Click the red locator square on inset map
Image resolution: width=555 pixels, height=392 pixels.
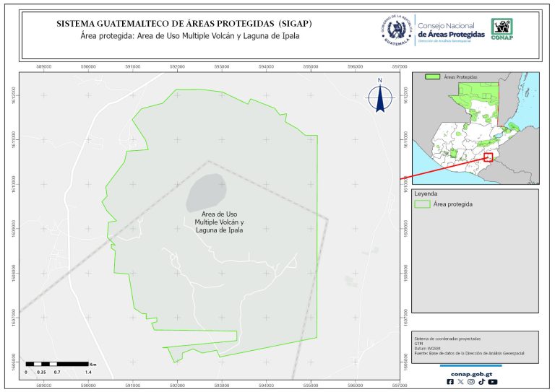(489, 157)
